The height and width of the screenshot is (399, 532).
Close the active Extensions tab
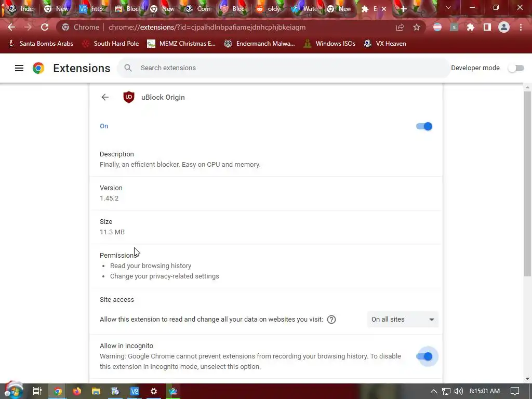384,9
